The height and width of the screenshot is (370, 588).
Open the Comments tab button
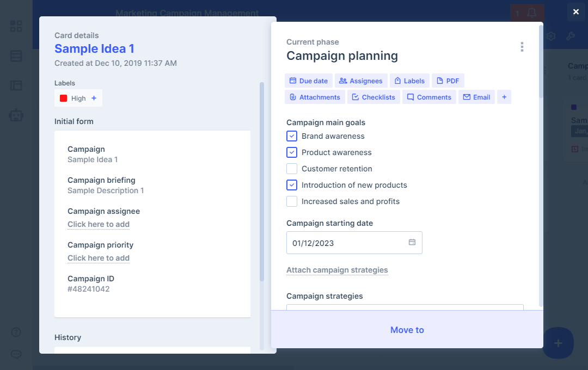click(428, 97)
